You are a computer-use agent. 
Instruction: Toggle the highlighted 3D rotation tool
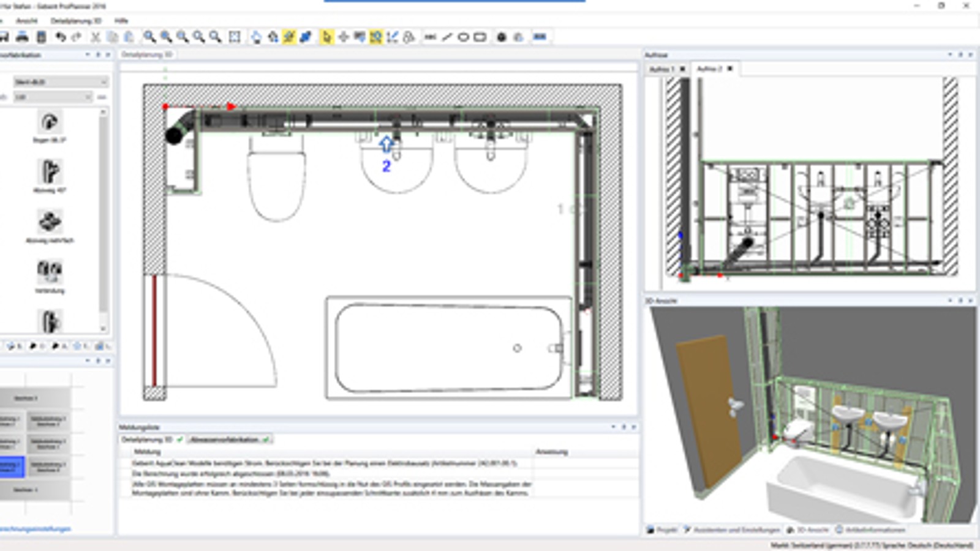click(375, 37)
